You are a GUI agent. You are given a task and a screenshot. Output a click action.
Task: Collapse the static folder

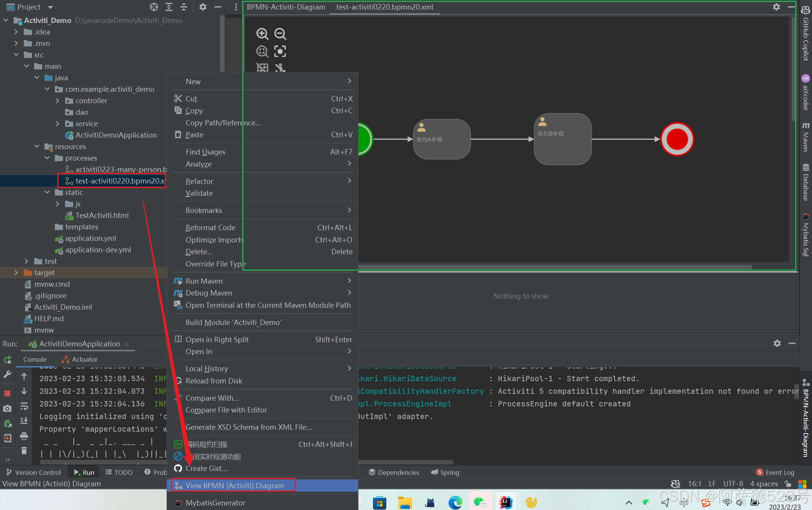47,192
